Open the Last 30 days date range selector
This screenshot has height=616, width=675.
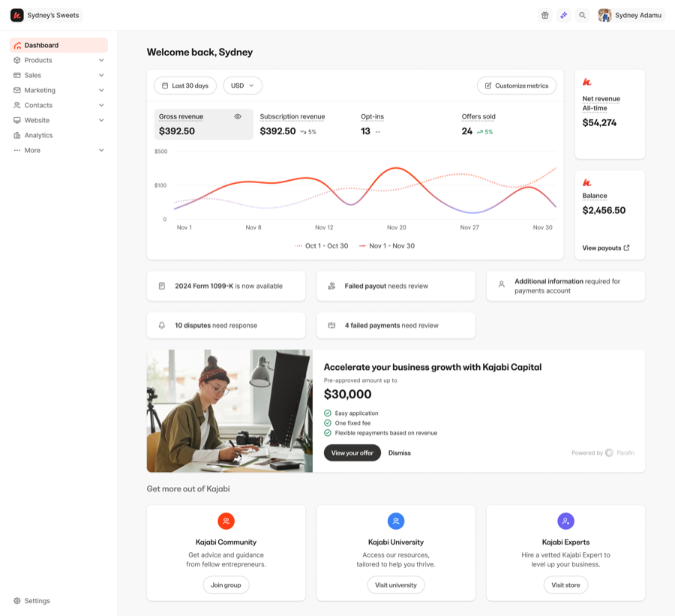(185, 86)
